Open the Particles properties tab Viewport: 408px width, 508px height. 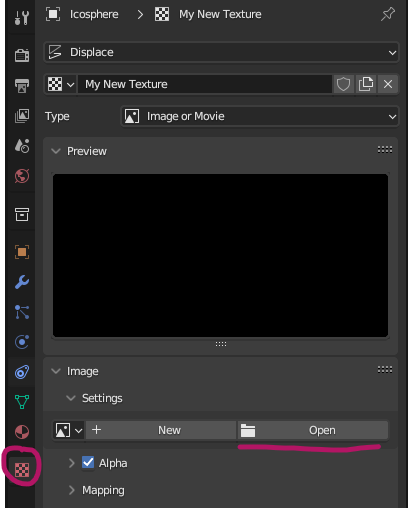click(x=22, y=312)
